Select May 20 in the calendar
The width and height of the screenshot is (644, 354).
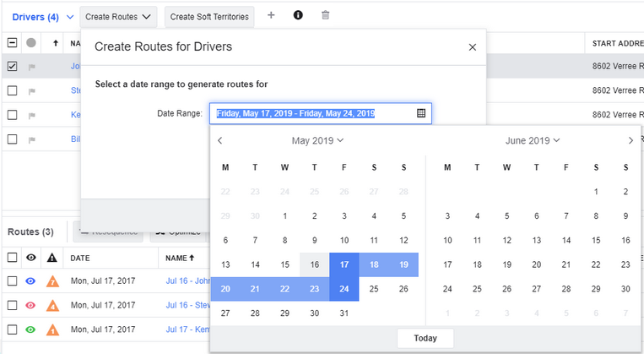pos(225,289)
